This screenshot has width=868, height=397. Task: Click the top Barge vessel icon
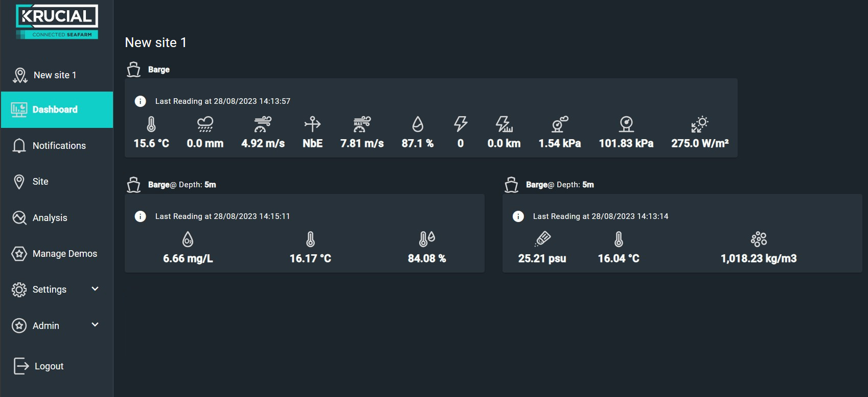(x=134, y=70)
